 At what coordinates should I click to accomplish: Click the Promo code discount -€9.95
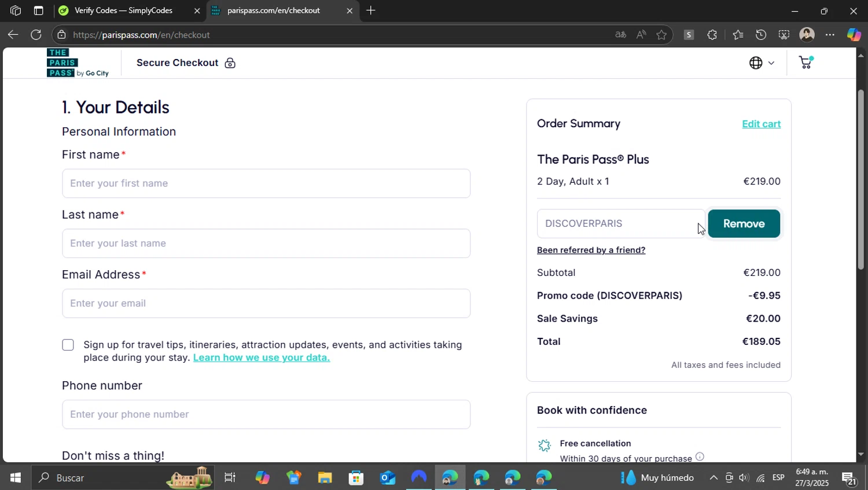pos(764,296)
